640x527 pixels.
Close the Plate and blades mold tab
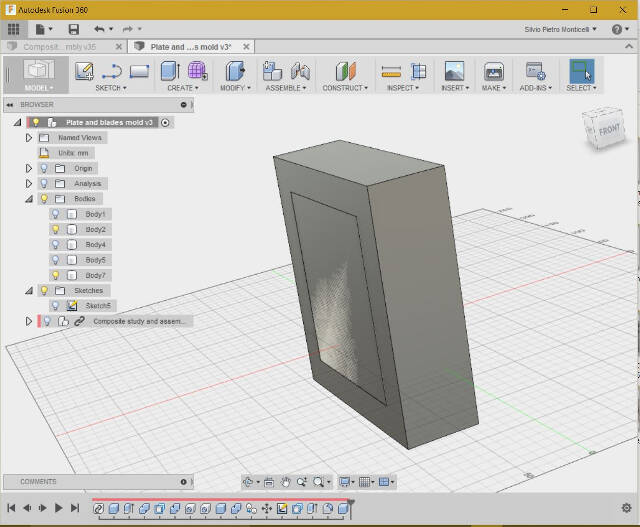(246, 47)
